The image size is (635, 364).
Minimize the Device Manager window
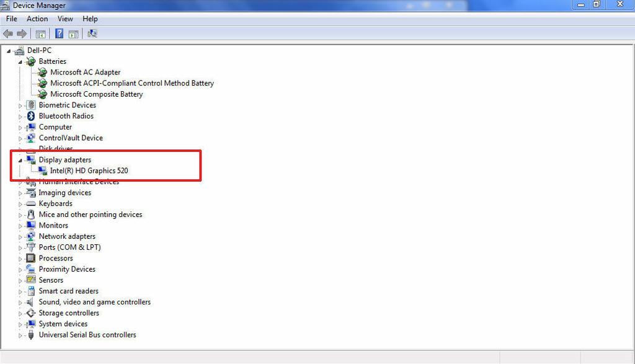[581, 4]
